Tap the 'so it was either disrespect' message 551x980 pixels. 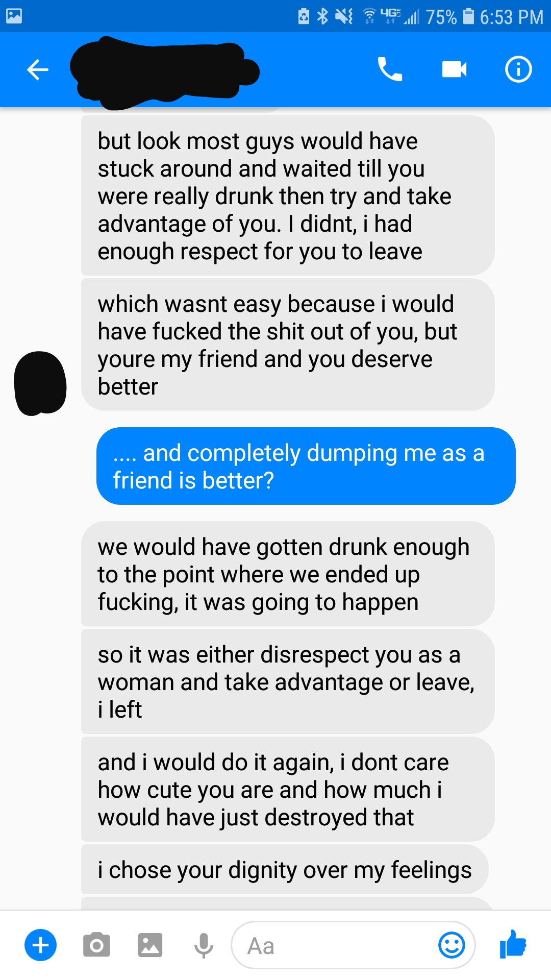(x=288, y=681)
